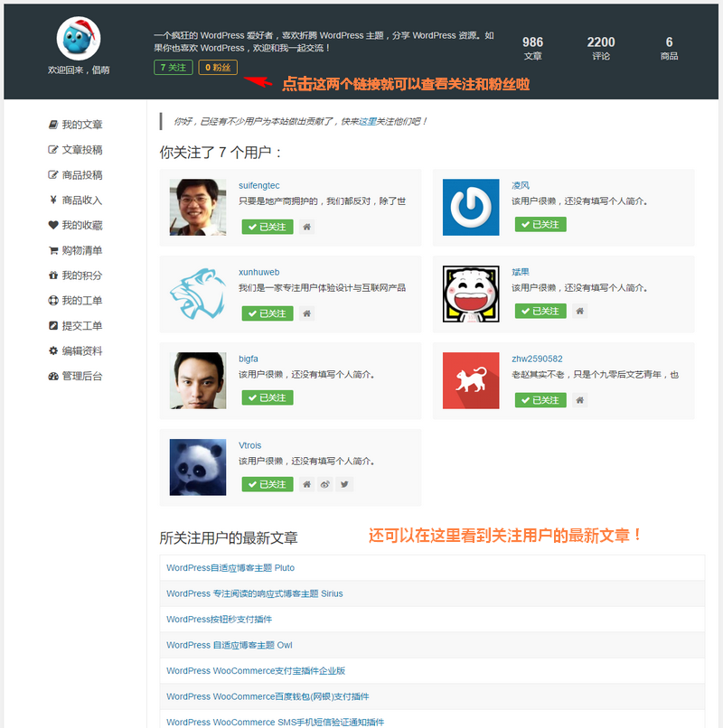Open article WordPress 自适应博客主题 Owl

click(x=230, y=645)
